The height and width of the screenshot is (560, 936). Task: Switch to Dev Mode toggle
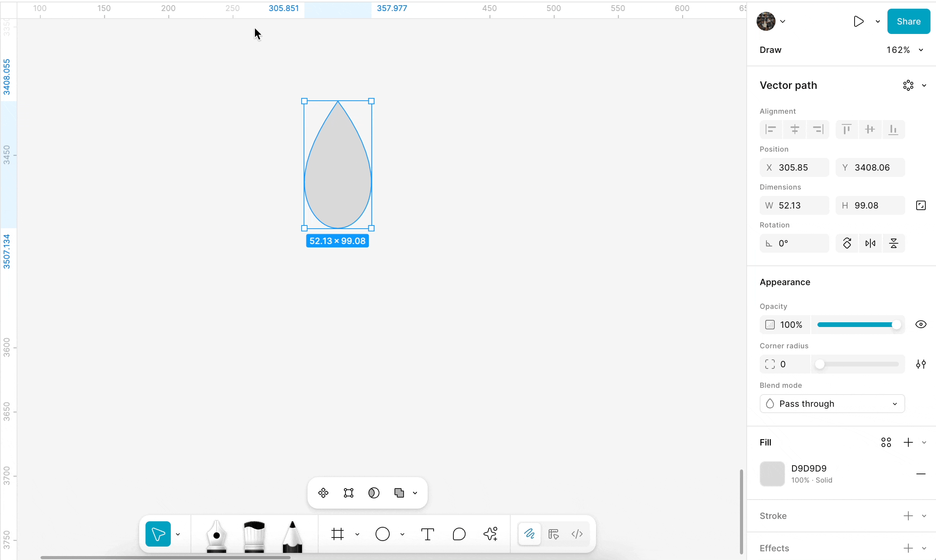click(x=577, y=534)
